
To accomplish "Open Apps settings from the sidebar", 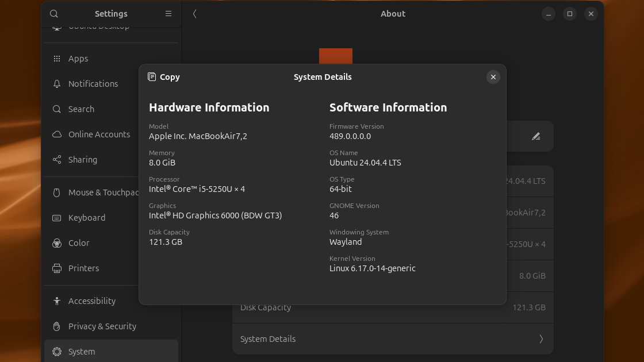I will click(78, 59).
